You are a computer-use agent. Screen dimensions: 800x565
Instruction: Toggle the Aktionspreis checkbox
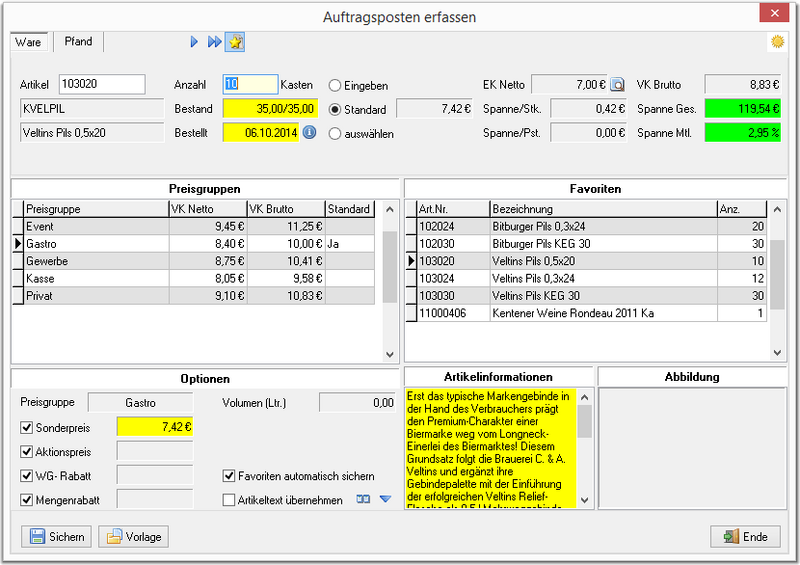click(27, 451)
